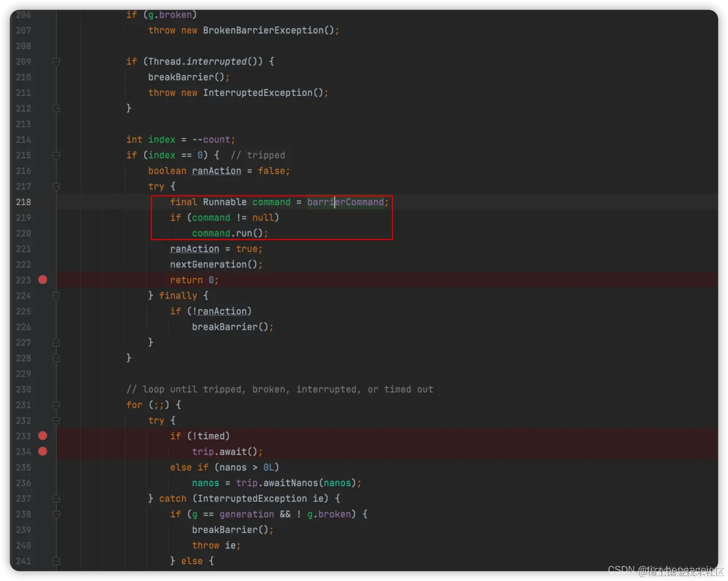Click InterruptedException ie in catch on line 237
The height and width of the screenshot is (581, 728).
pos(260,499)
